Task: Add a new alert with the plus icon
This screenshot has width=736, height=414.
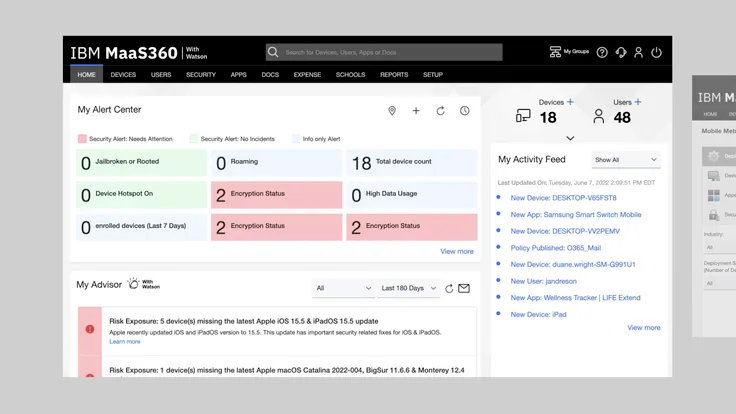Action: 416,111
